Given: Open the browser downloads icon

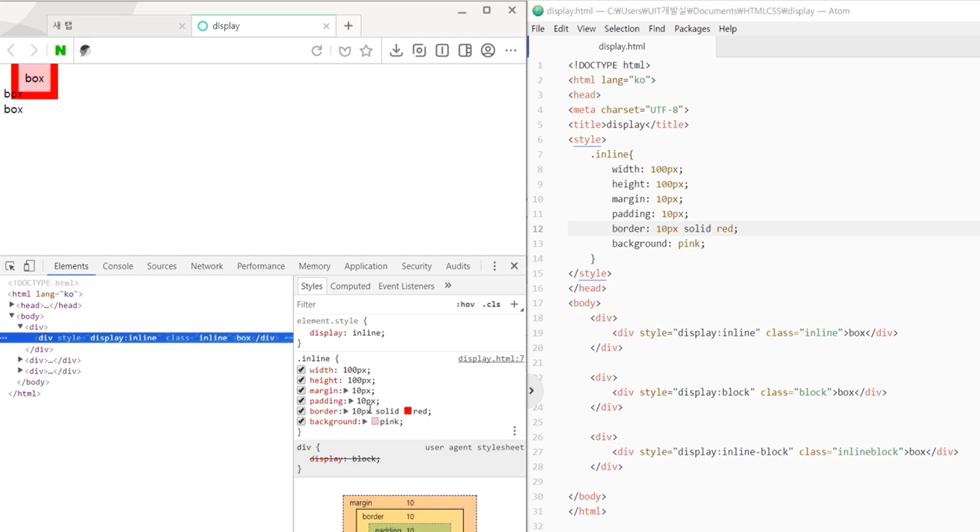Looking at the screenshot, I should 396,51.
